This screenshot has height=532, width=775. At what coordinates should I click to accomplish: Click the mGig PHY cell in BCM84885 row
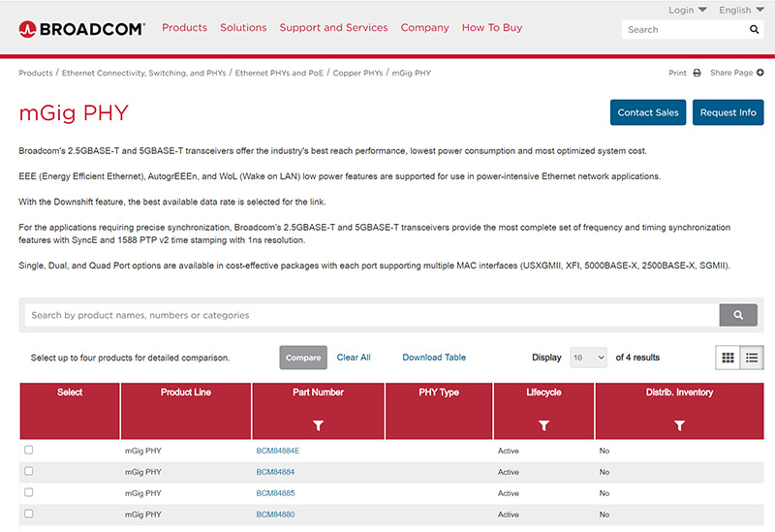coord(142,493)
